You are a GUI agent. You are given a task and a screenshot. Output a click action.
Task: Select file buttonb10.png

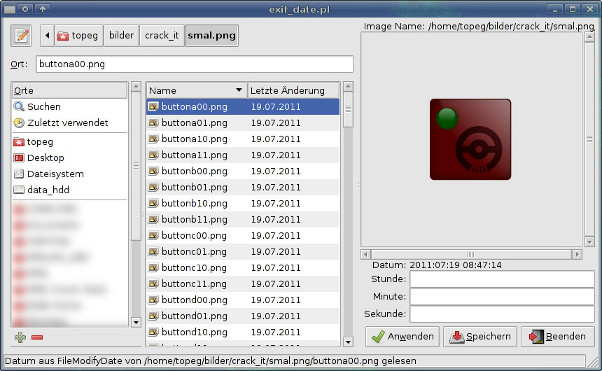[243, 203]
